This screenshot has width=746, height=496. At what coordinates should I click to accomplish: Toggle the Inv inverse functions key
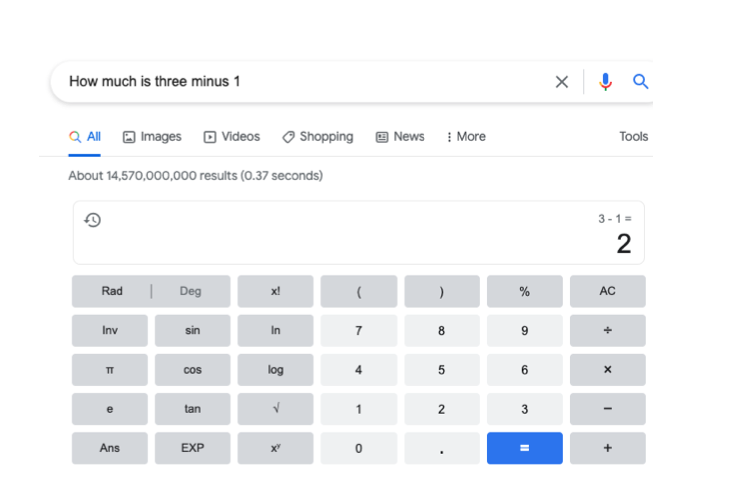(x=110, y=330)
